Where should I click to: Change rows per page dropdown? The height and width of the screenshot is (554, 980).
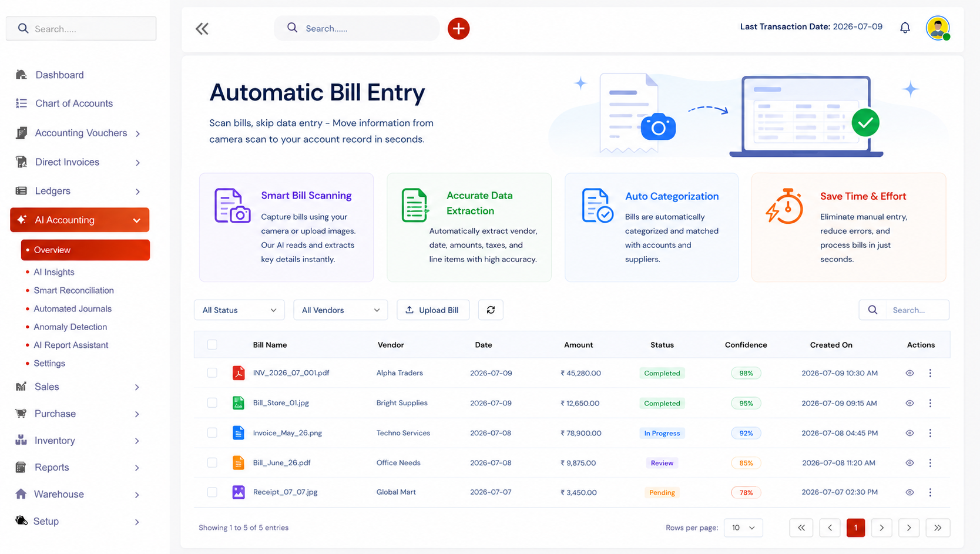tap(743, 528)
